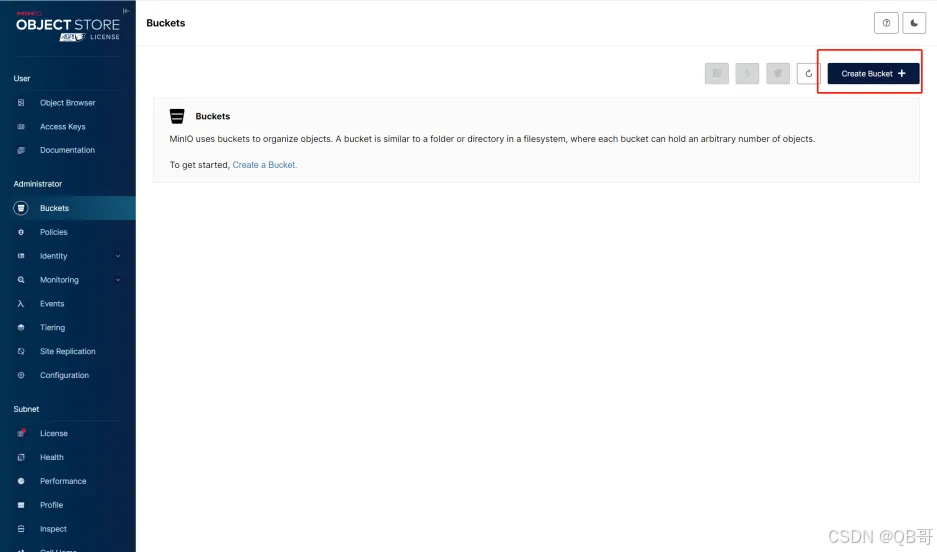
Task: Click the Tiering layers icon
Action: pos(21,328)
